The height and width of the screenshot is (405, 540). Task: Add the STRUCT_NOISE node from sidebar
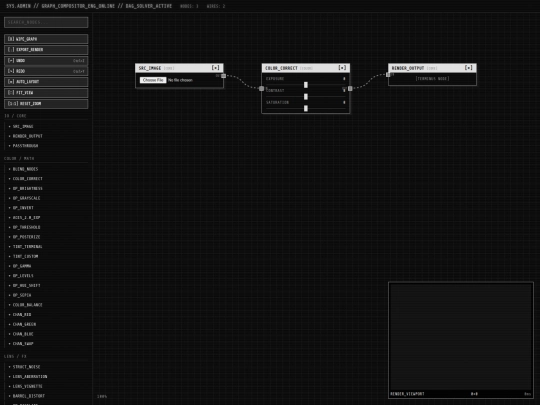[x=46, y=367]
